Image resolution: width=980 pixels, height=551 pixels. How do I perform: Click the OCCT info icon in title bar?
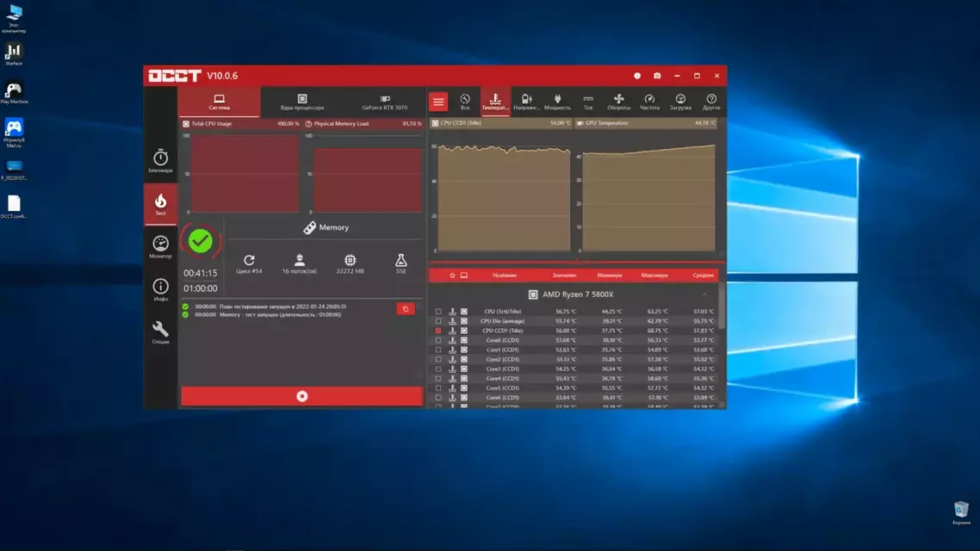pyautogui.click(x=637, y=76)
